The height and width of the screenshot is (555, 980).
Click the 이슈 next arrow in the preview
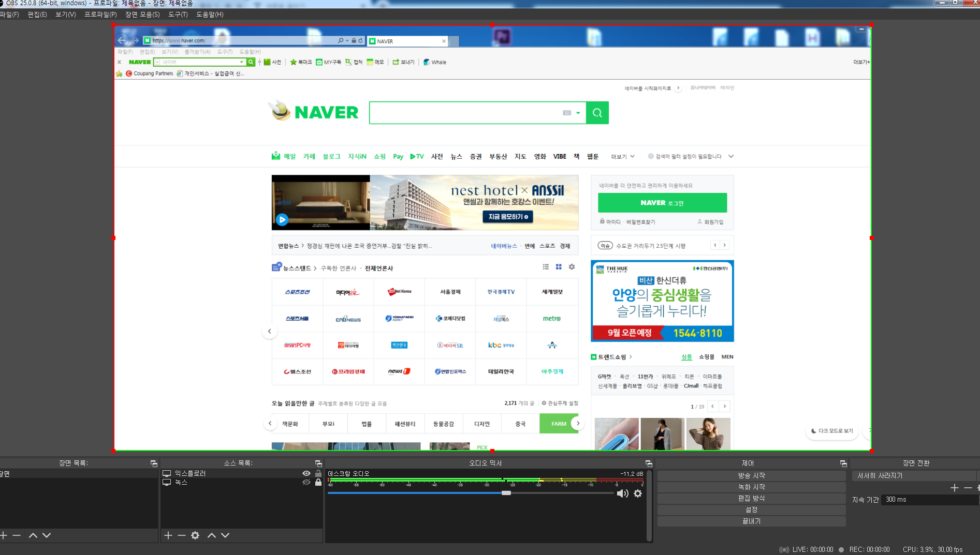(x=725, y=245)
